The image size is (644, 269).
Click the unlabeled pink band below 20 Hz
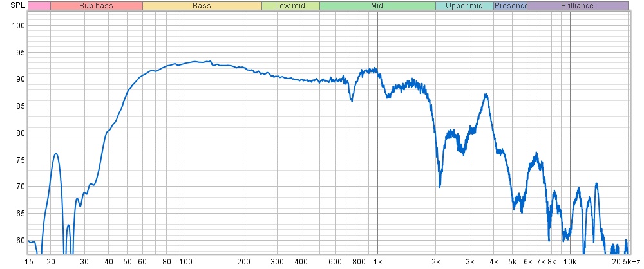(x=39, y=6)
